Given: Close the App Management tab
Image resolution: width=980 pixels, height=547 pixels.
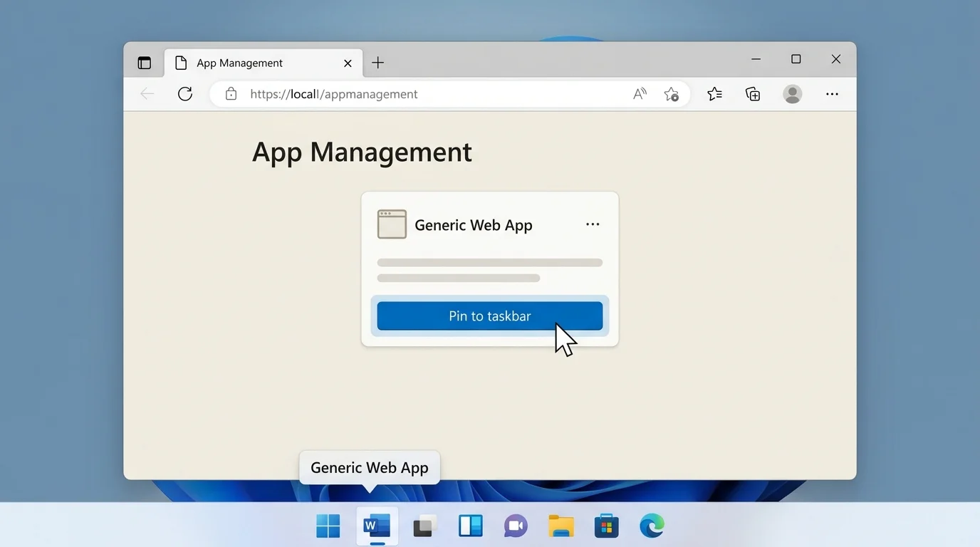Looking at the screenshot, I should (348, 63).
